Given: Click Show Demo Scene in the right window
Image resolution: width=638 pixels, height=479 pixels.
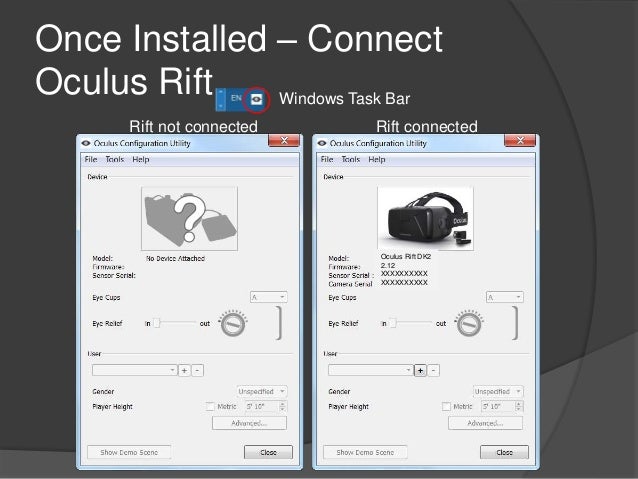Looking at the screenshot, I should [365, 452].
